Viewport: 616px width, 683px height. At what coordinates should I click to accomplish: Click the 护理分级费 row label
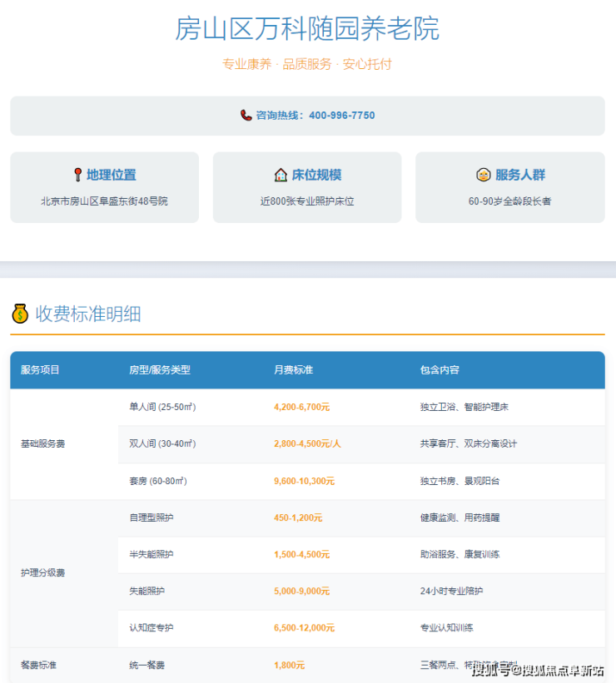click(x=42, y=573)
